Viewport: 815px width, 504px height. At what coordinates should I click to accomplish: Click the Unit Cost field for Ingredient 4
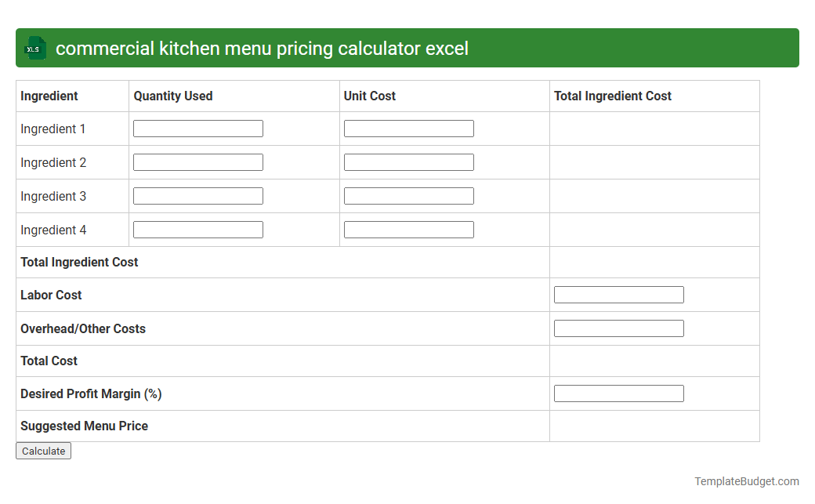coord(408,229)
